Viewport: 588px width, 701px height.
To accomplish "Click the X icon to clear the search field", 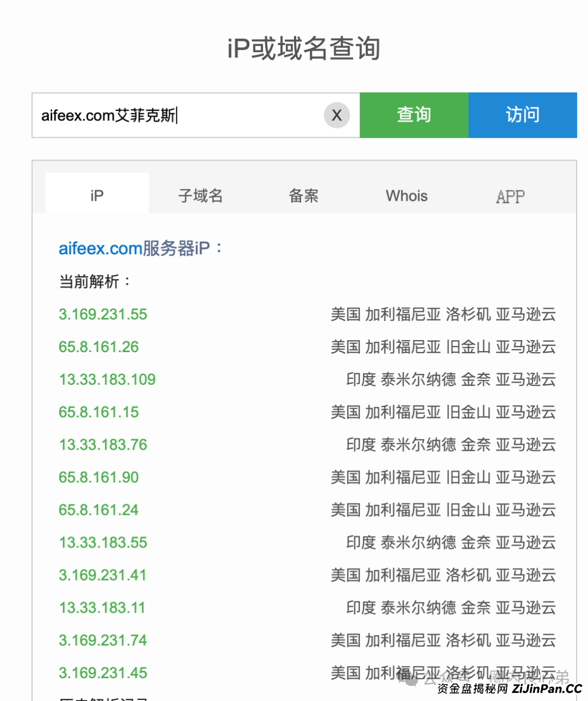I will [x=336, y=115].
